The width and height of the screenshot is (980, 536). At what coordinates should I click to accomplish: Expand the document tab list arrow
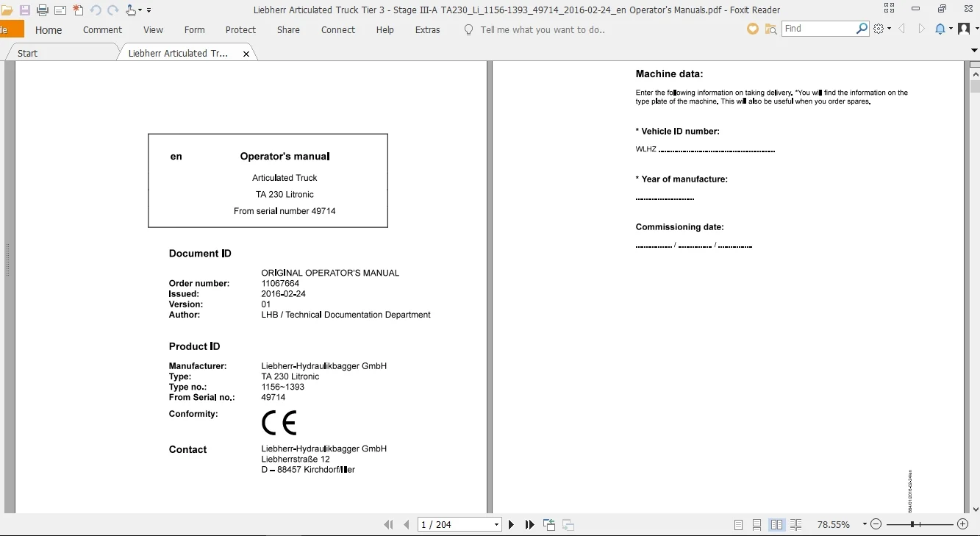[x=975, y=50]
